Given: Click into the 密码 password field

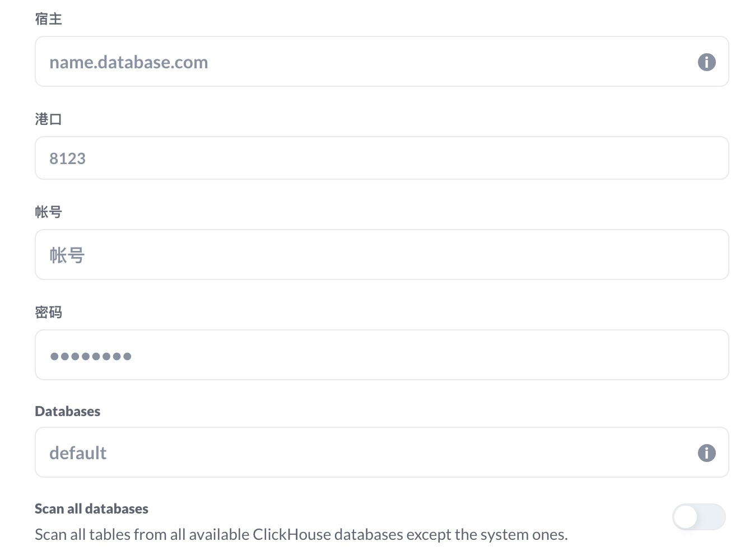Looking at the screenshot, I should [x=381, y=355].
